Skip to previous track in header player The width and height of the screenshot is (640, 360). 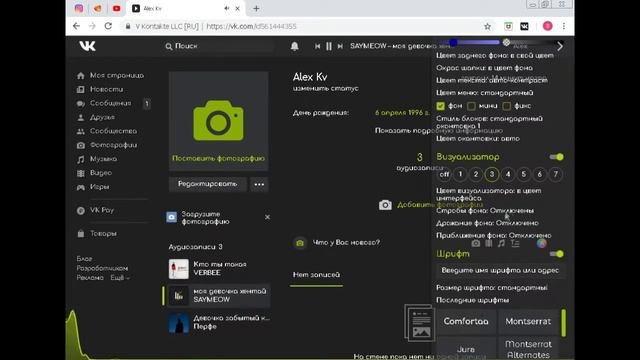click(317, 46)
